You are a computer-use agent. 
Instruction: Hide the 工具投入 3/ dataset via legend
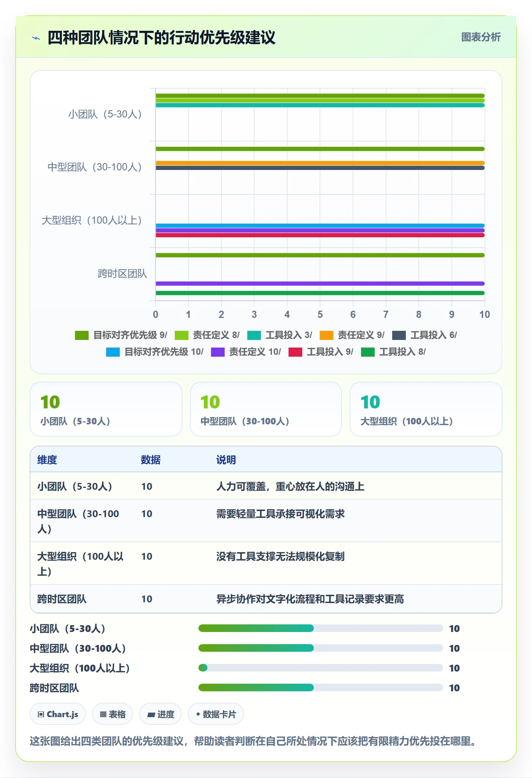click(280, 335)
